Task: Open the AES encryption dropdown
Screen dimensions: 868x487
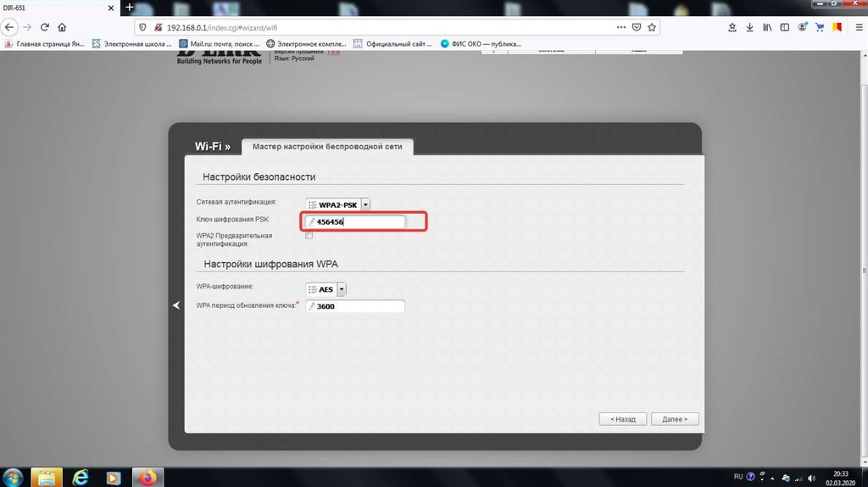Action: click(x=342, y=289)
